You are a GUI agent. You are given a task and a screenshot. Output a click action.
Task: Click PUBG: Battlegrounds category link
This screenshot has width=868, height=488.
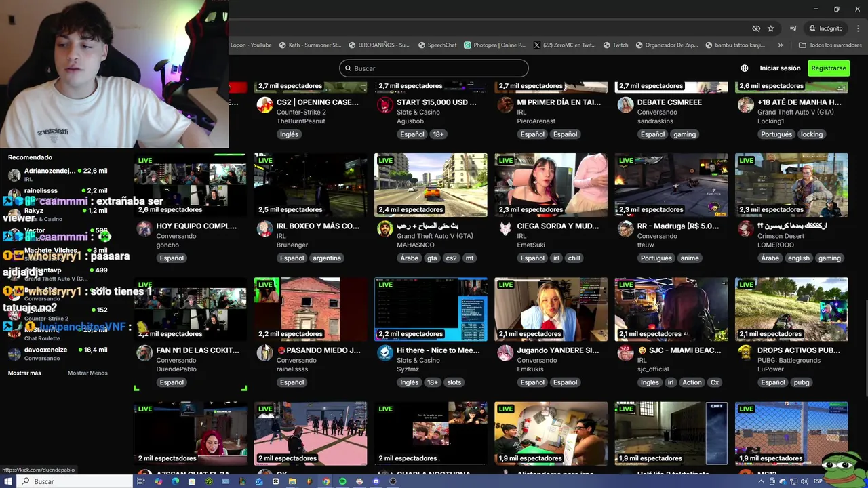(x=789, y=360)
